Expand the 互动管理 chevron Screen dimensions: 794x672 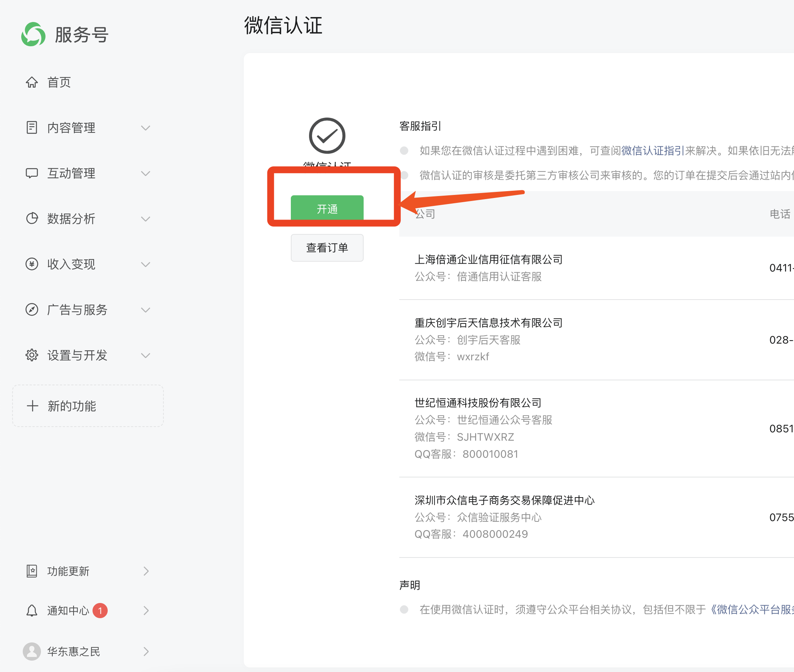click(x=146, y=174)
